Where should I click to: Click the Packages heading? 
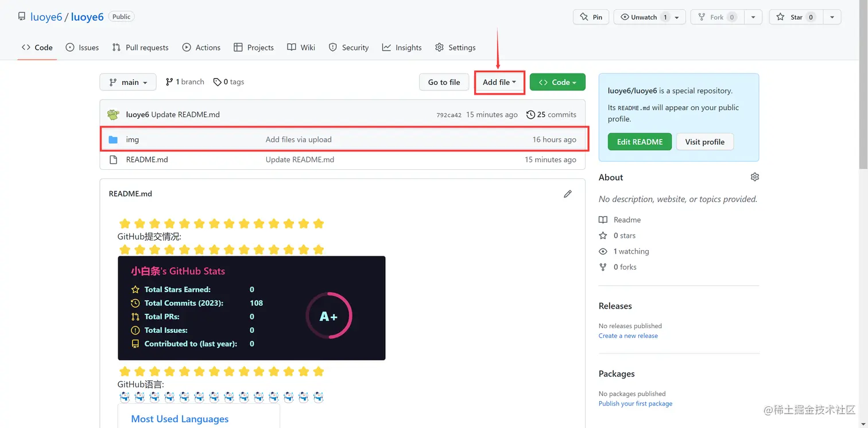617,373
